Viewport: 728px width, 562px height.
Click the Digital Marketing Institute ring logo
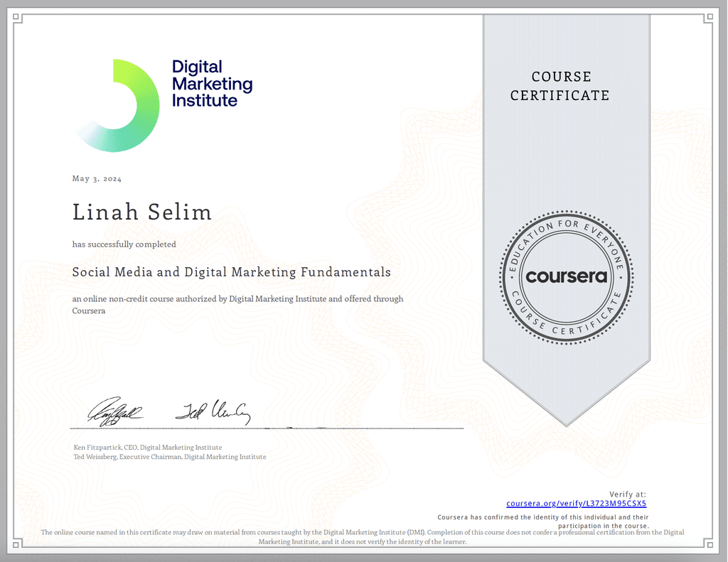tap(118, 105)
